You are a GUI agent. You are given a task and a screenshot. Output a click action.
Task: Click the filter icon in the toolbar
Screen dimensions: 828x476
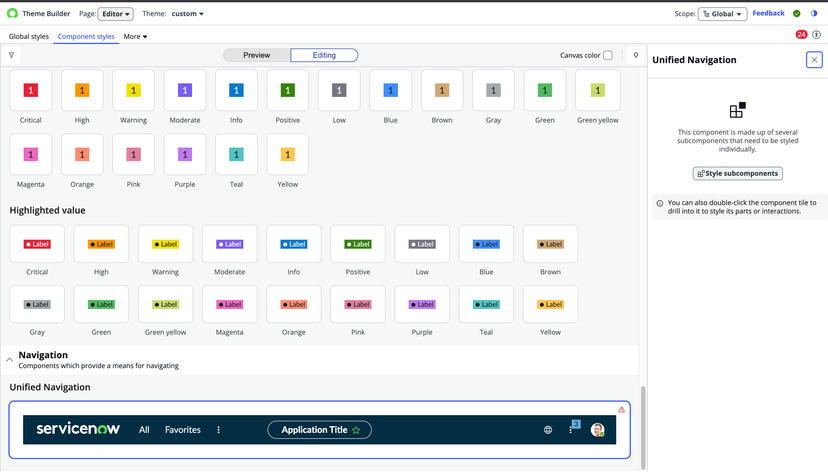point(11,56)
